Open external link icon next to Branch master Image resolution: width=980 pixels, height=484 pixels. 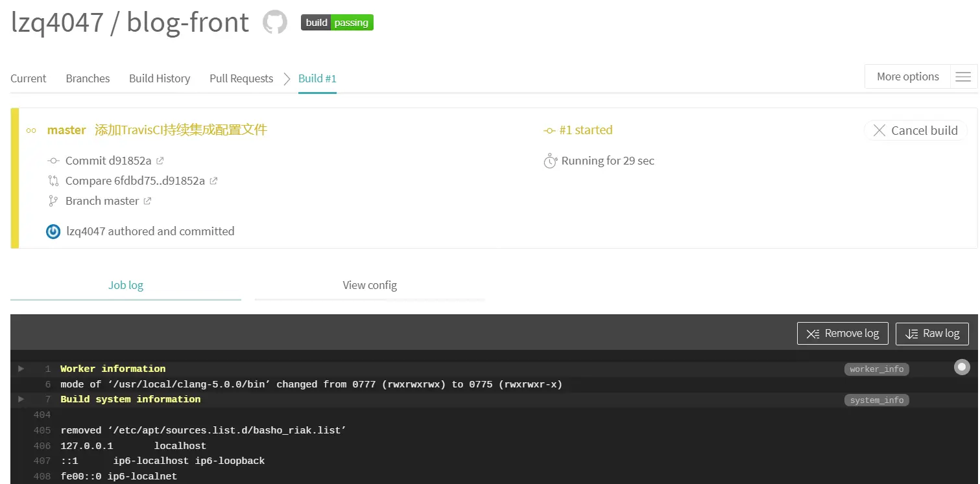tap(147, 201)
